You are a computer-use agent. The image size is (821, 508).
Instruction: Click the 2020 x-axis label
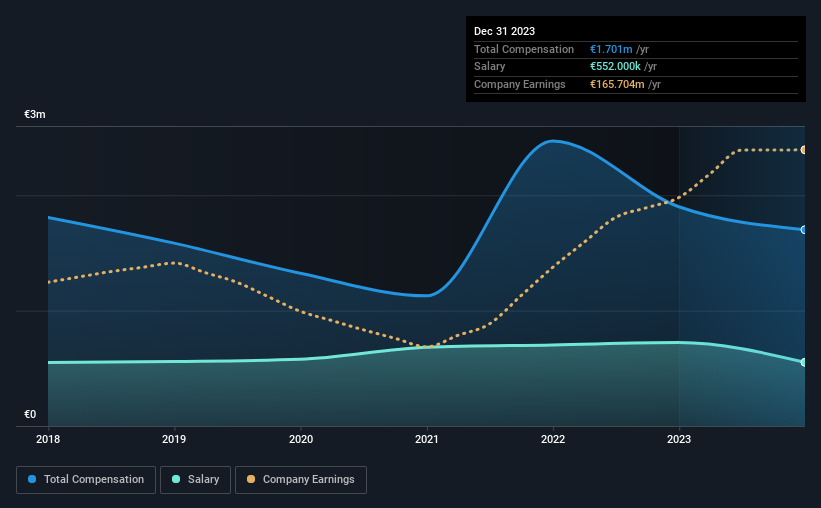click(301, 439)
